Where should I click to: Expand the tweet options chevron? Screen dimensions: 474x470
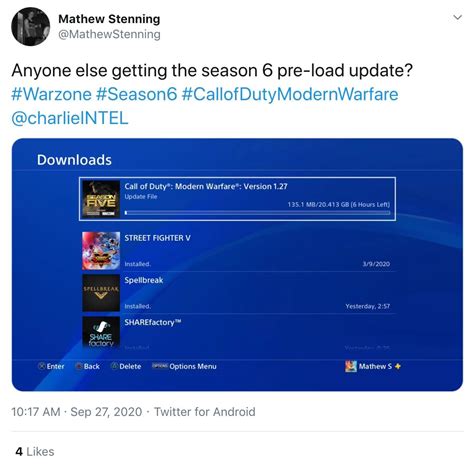tap(458, 17)
